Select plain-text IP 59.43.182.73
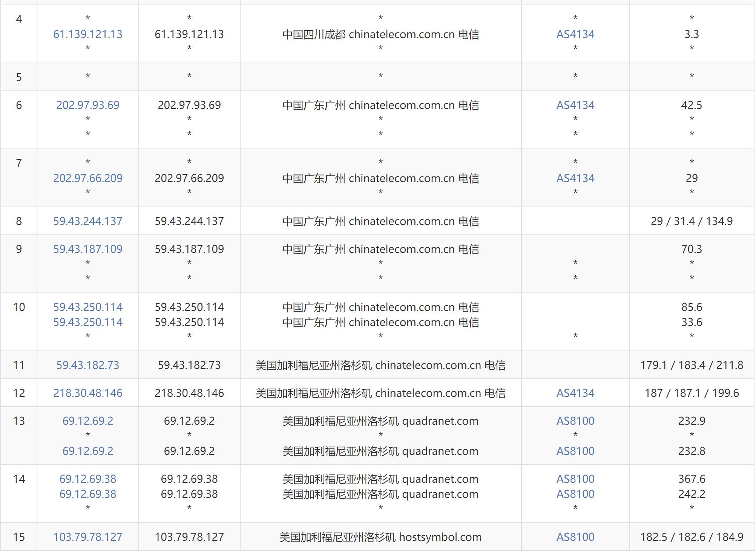Viewport: 756px width, 554px height. click(x=189, y=365)
